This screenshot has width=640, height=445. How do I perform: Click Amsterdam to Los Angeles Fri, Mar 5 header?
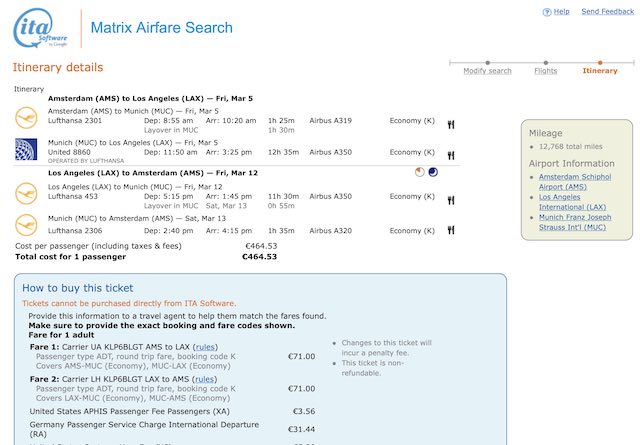coord(150,98)
